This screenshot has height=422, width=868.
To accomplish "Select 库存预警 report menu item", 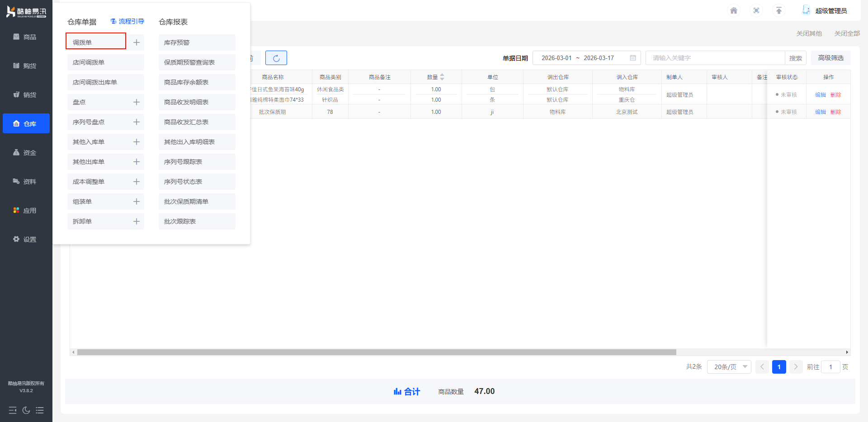I will pyautogui.click(x=197, y=42).
